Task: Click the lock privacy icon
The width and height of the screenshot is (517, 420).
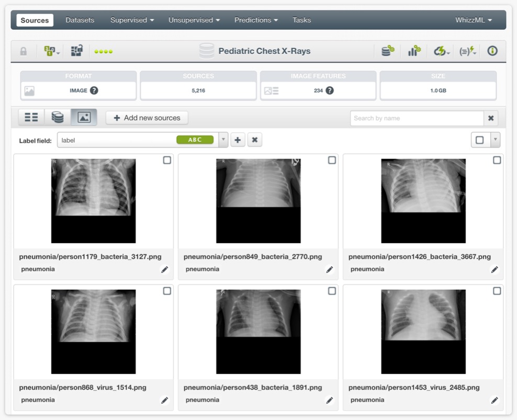Action: (x=24, y=51)
